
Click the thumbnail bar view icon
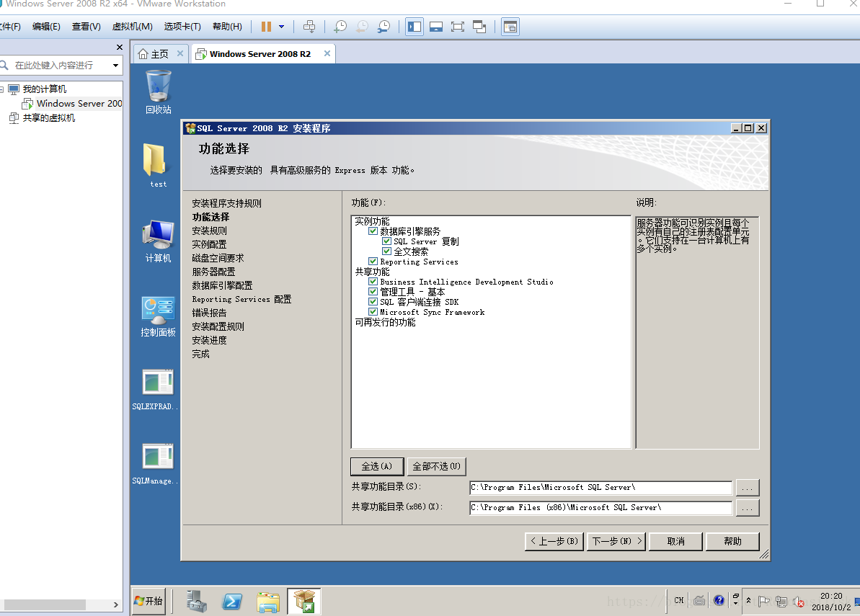click(436, 27)
